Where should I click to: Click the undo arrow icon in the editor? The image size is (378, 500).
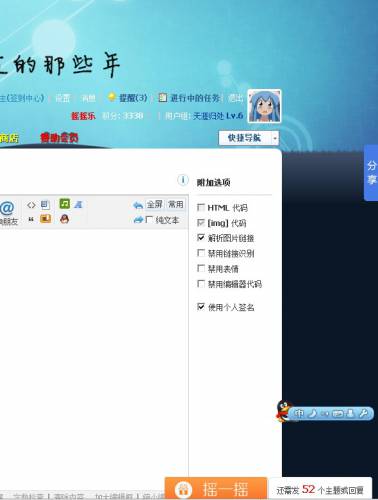point(138,205)
